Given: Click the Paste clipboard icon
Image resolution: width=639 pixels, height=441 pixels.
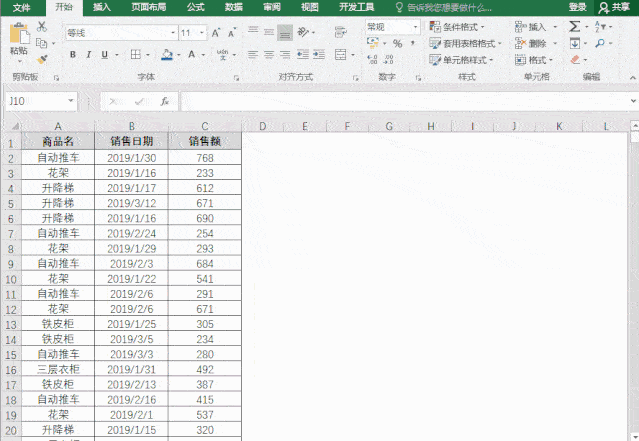Looking at the screenshot, I should point(19,35).
